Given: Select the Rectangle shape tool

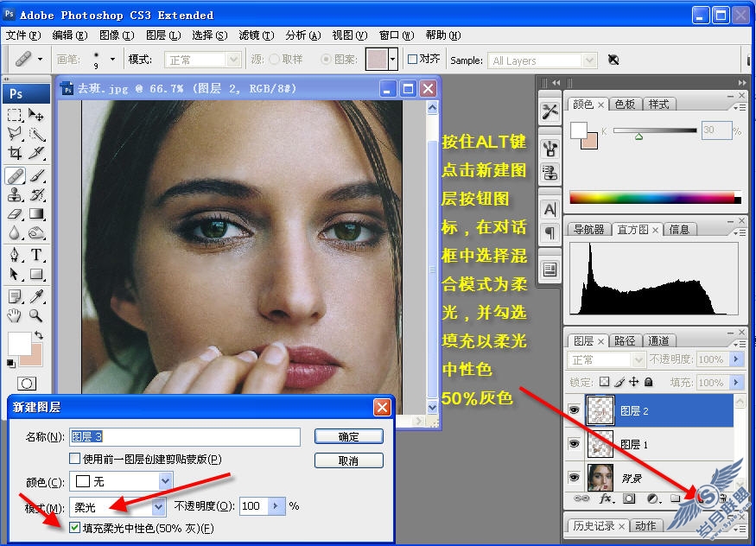Looking at the screenshot, I should (x=36, y=274).
